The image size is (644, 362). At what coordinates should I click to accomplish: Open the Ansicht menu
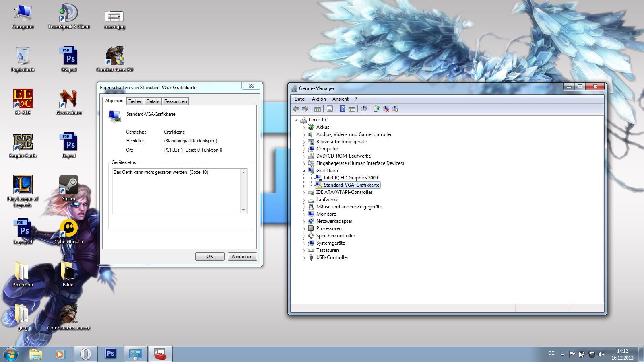tap(341, 99)
